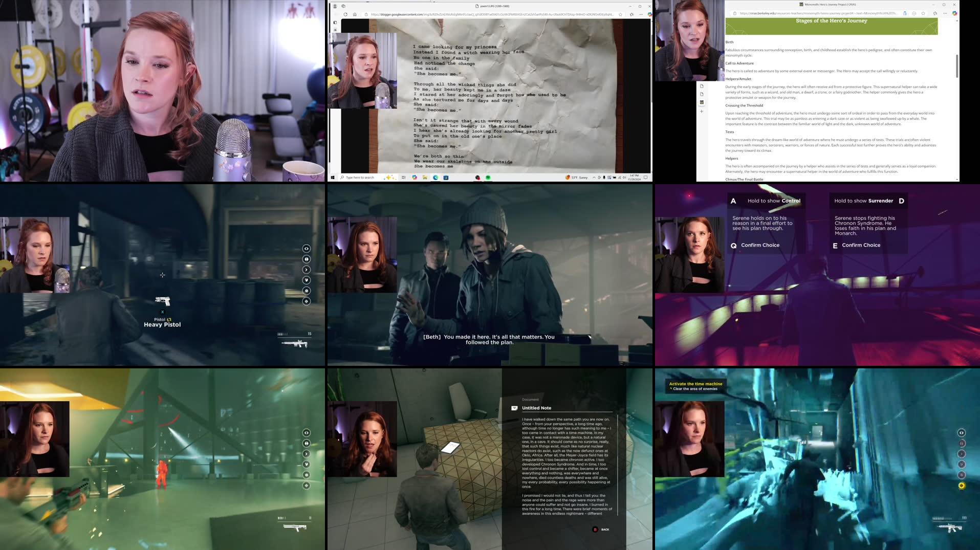980x550 pixels.
Task: Open Copilot in the Berkeley browser toolbar
Action: [954, 13]
